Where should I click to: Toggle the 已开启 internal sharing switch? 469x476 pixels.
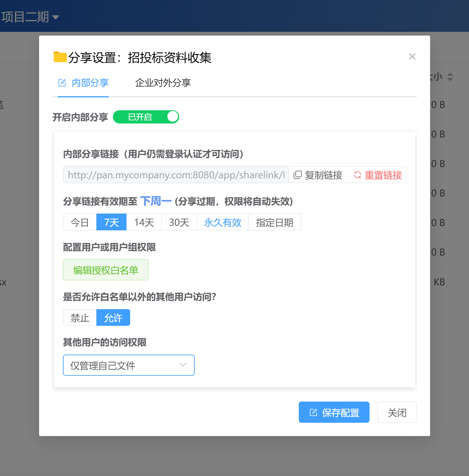[146, 117]
